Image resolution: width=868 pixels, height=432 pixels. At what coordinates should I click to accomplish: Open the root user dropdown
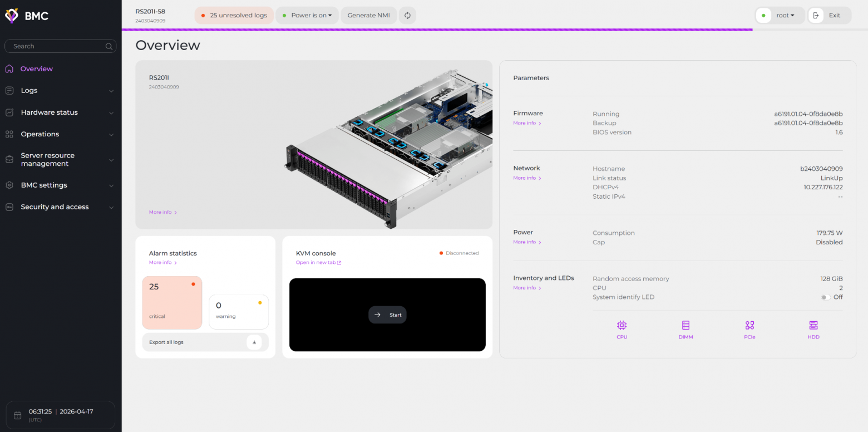(780, 16)
